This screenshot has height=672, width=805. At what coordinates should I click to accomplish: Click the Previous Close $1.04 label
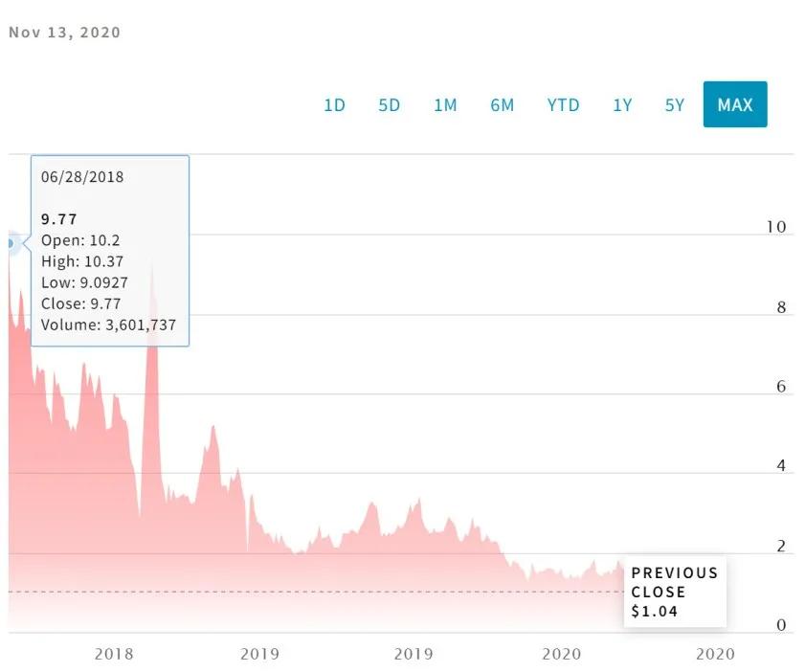(674, 592)
